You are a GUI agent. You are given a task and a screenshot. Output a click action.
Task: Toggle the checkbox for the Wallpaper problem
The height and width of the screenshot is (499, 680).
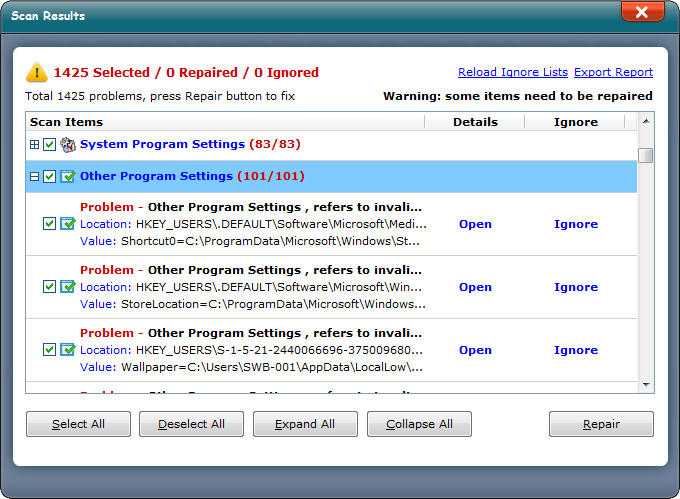coord(49,349)
